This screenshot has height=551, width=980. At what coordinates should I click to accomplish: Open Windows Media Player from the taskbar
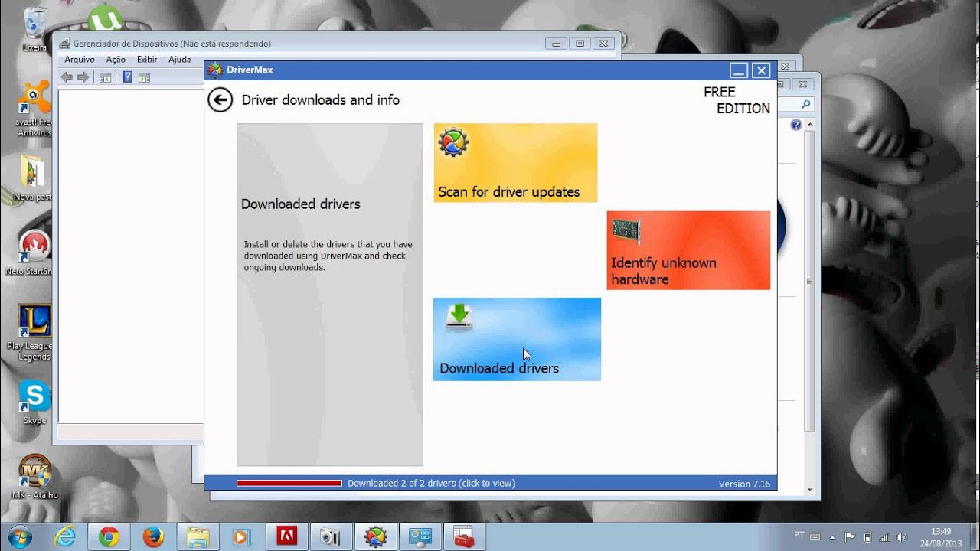pos(242,537)
